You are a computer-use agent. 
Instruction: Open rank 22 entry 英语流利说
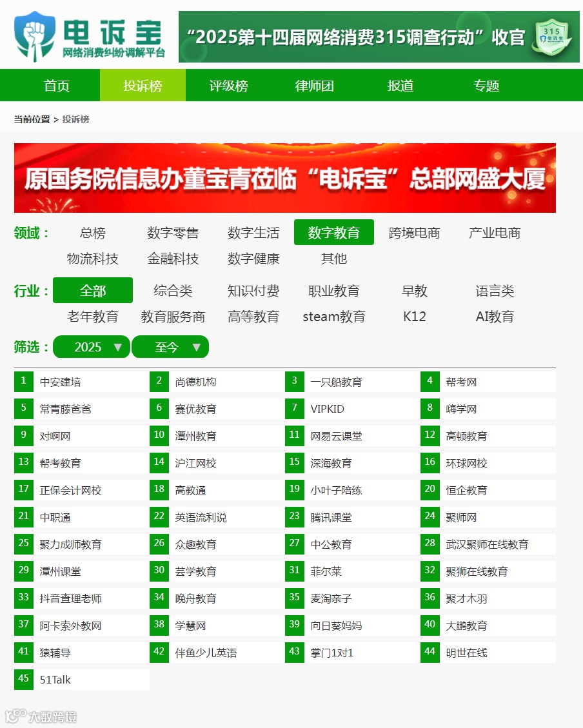pos(217,517)
